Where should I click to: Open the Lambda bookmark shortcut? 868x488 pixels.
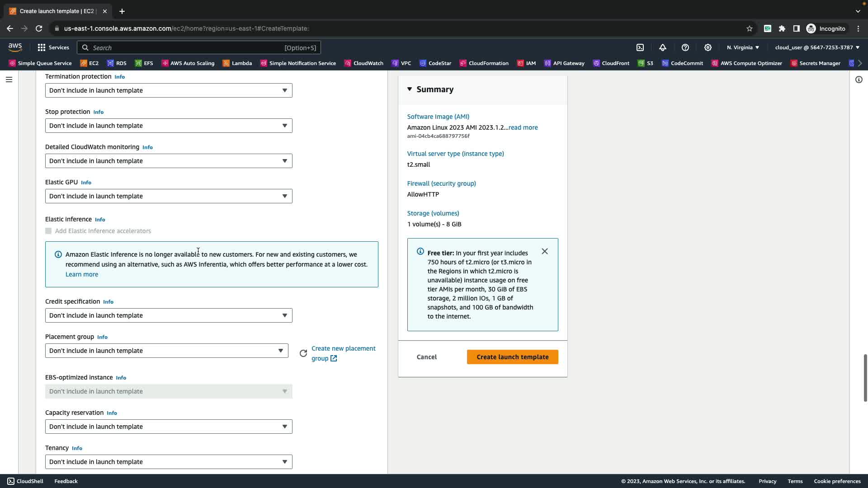pyautogui.click(x=237, y=63)
